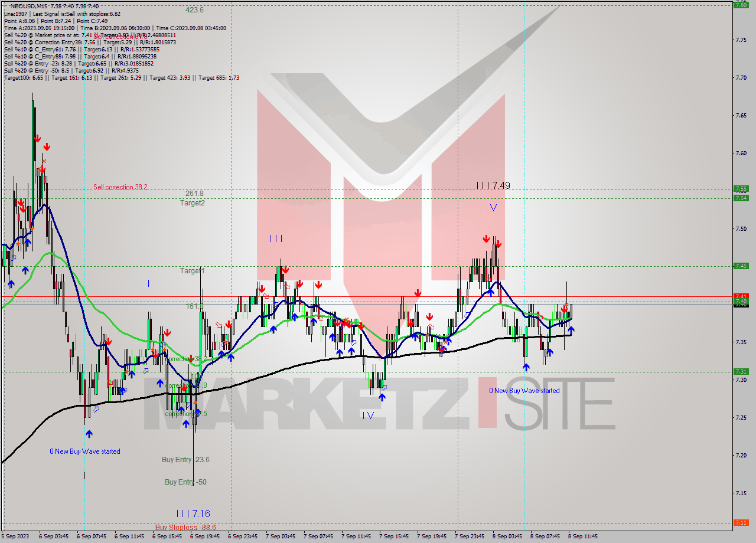The image size is (756, 543).
Task: Click the 7.25 price axis label
Action: click(x=741, y=418)
